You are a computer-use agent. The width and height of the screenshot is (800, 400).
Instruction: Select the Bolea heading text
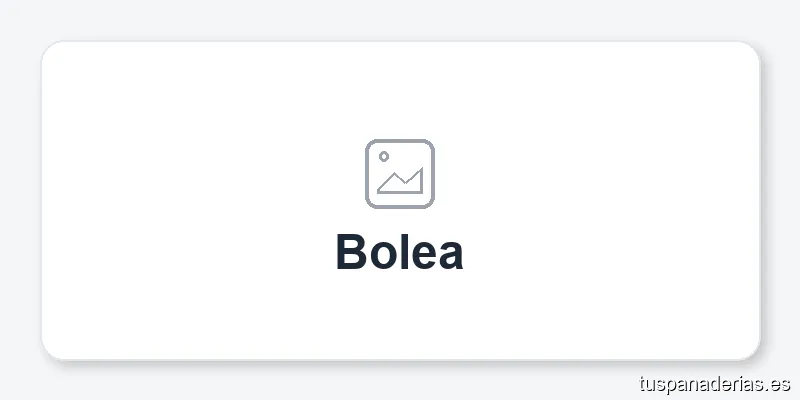399,252
